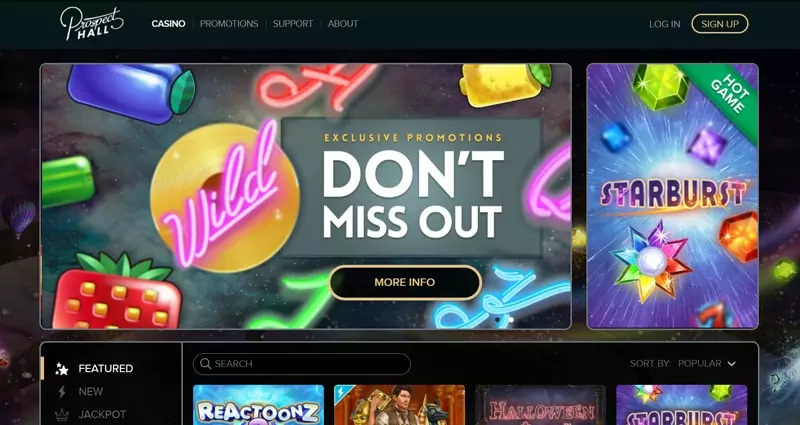Open the Casino menu item

click(168, 24)
